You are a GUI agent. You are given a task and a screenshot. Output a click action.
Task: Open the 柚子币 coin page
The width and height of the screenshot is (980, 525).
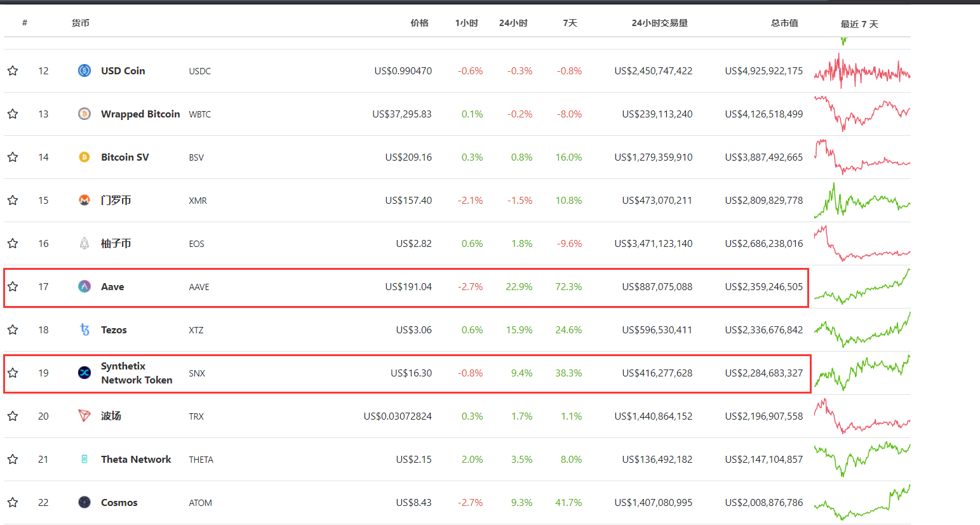(116, 243)
